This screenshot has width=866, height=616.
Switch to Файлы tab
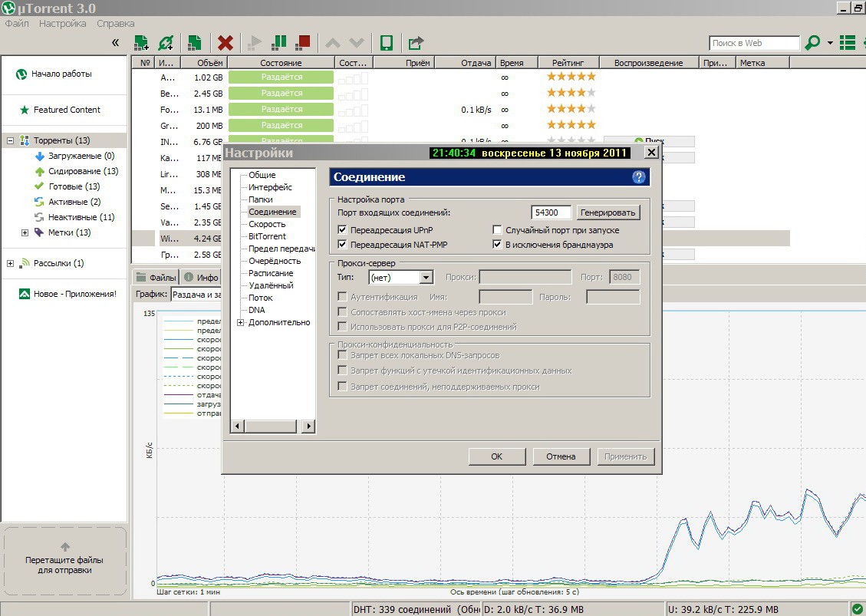pos(156,278)
